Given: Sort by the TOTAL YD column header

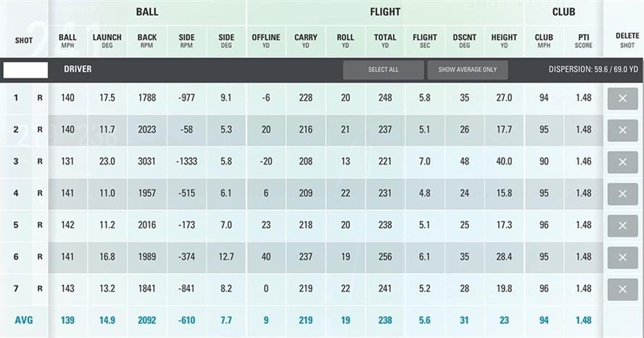Looking at the screenshot, I should (x=386, y=41).
